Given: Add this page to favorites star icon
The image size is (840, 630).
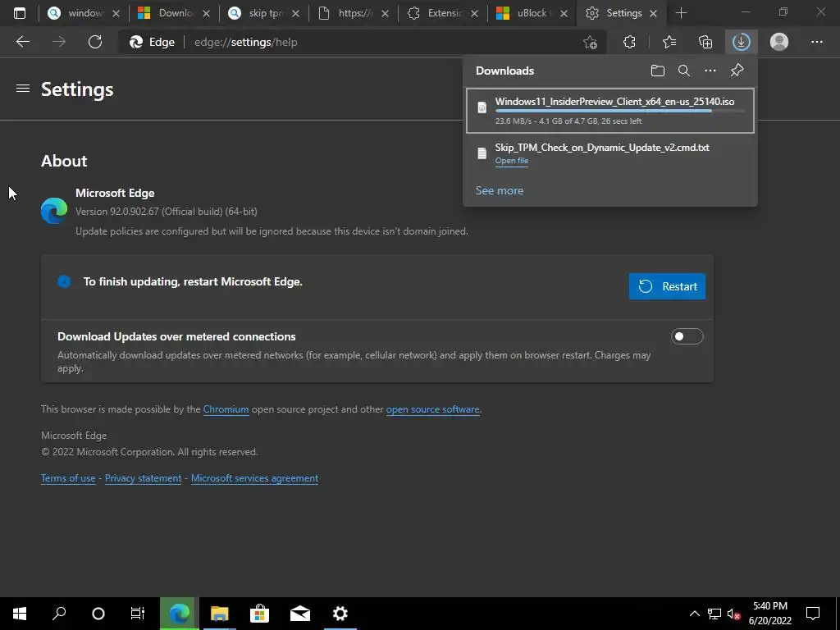Looking at the screenshot, I should [590, 43].
